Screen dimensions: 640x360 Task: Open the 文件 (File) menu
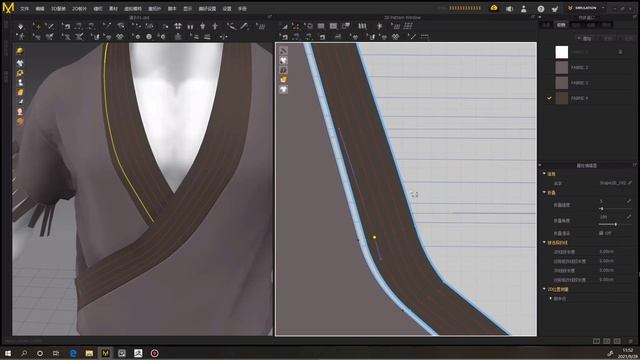point(24,9)
